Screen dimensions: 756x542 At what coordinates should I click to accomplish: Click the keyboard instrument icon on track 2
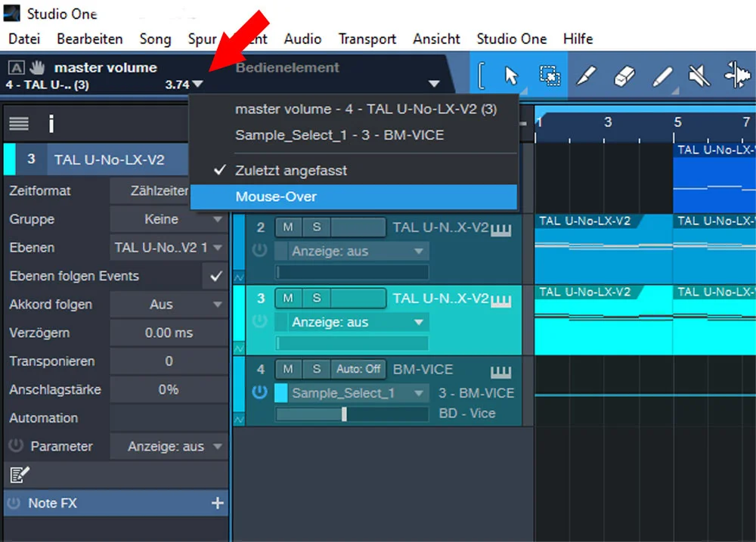click(x=500, y=231)
